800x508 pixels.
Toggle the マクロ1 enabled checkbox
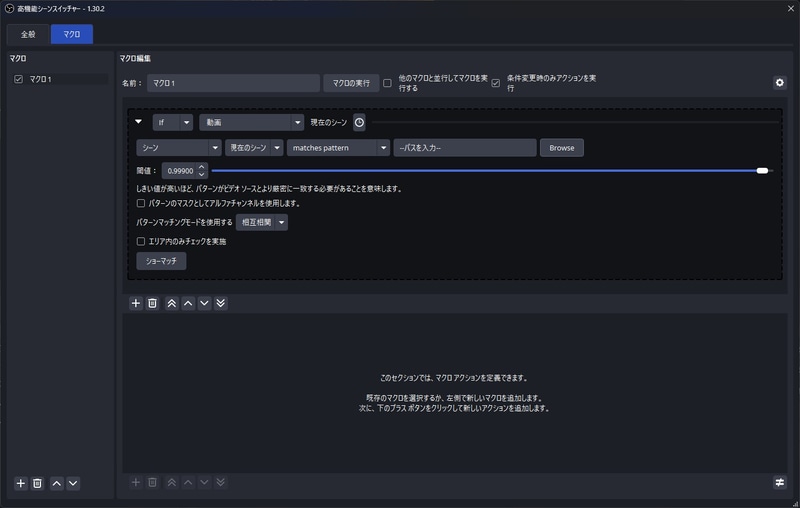(19, 79)
